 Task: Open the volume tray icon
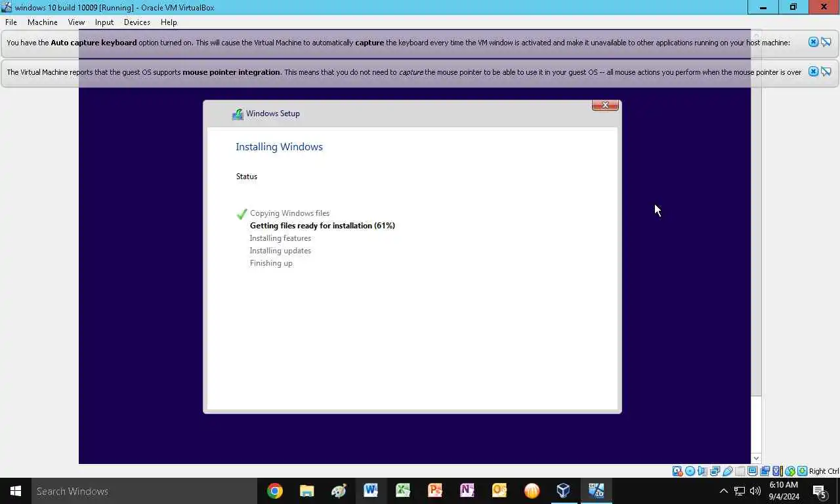pos(755,491)
